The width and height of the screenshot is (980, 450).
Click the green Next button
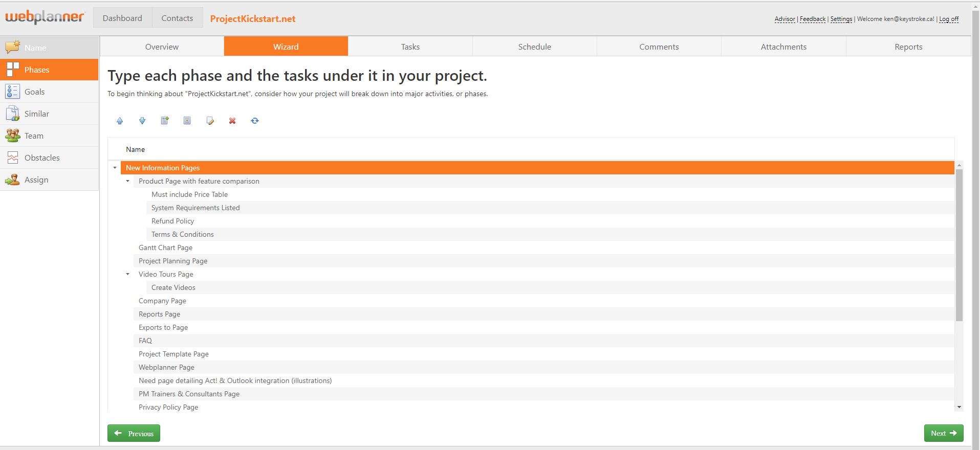point(944,433)
